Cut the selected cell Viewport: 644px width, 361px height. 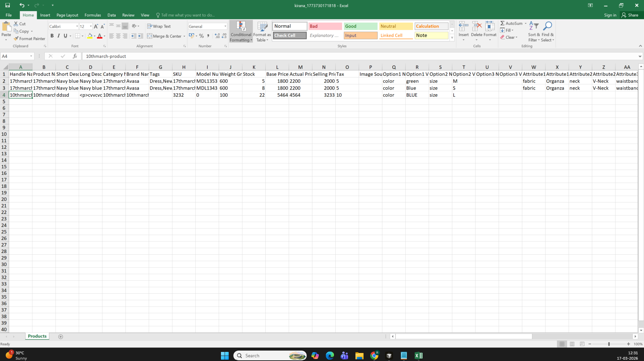click(20, 24)
